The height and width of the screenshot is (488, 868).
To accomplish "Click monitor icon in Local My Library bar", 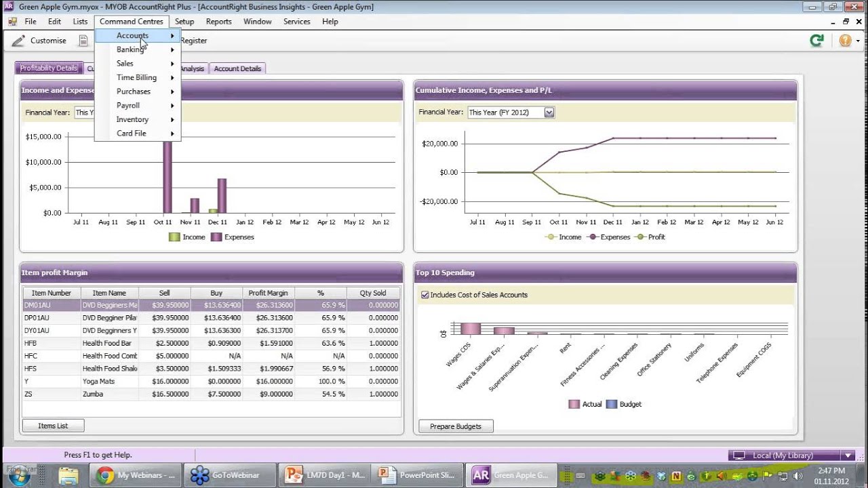I will point(739,455).
